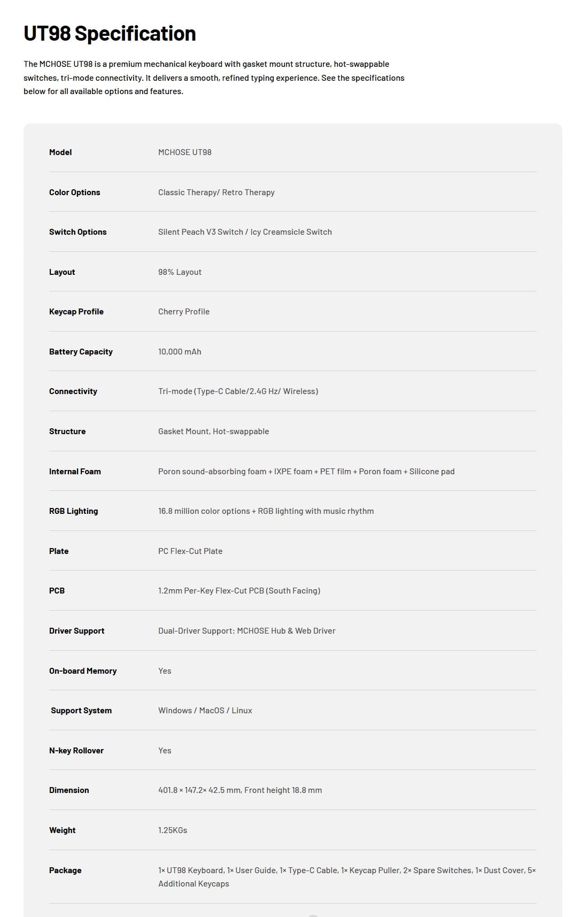588x917 pixels.
Task: Select the Color Options row label
Action: click(75, 192)
